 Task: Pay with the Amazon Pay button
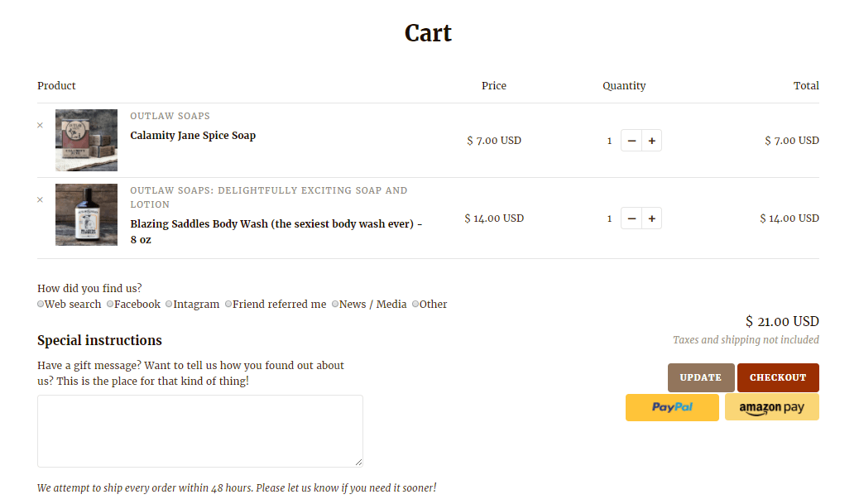point(772,407)
